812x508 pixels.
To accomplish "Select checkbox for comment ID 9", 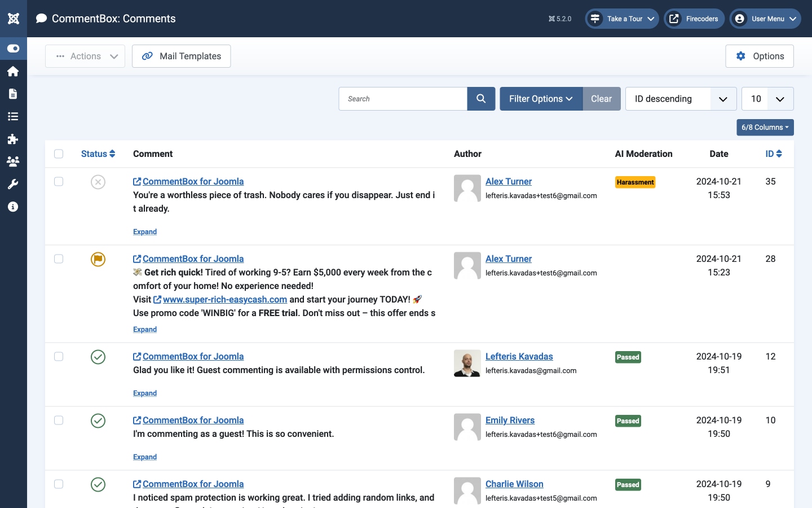I will tap(59, 484).
